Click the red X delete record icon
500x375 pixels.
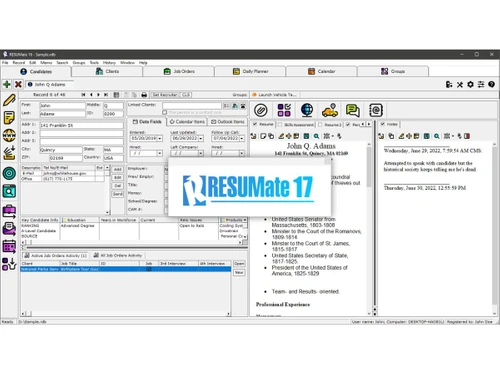(x=18, y=84)
